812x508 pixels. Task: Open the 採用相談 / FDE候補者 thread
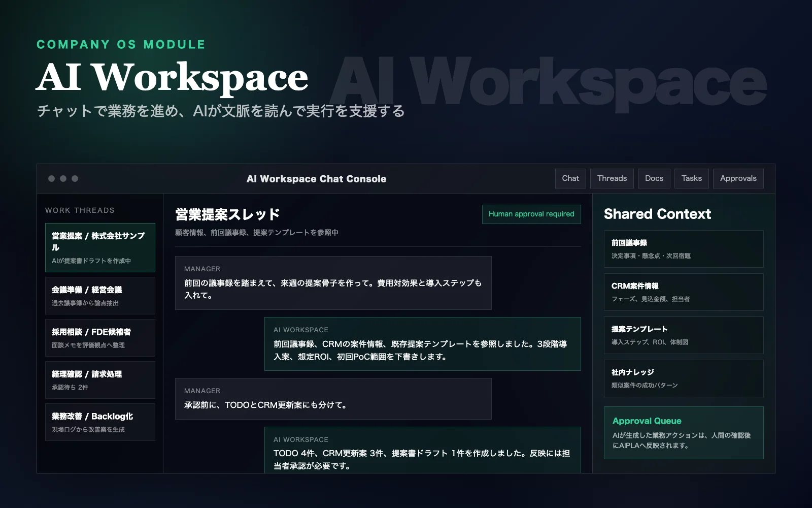(100, 338)
